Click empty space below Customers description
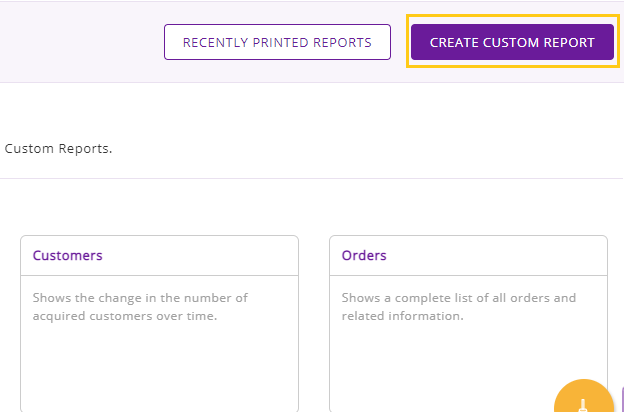This screenshot has width=624, height=412. click(x=160, y=366)
